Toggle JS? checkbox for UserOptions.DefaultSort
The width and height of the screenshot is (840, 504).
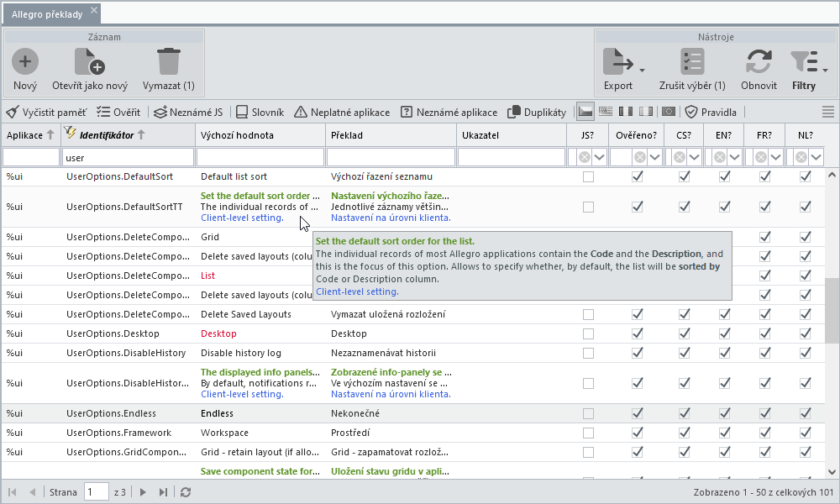[588, 176]
